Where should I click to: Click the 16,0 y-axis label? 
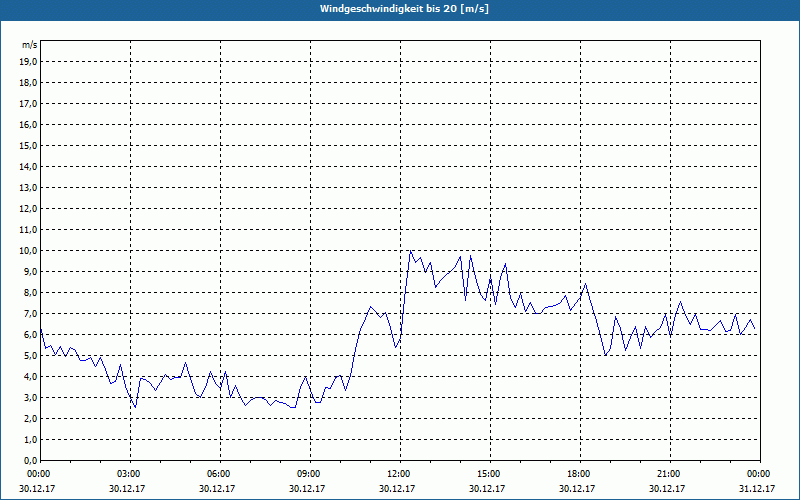28,124
